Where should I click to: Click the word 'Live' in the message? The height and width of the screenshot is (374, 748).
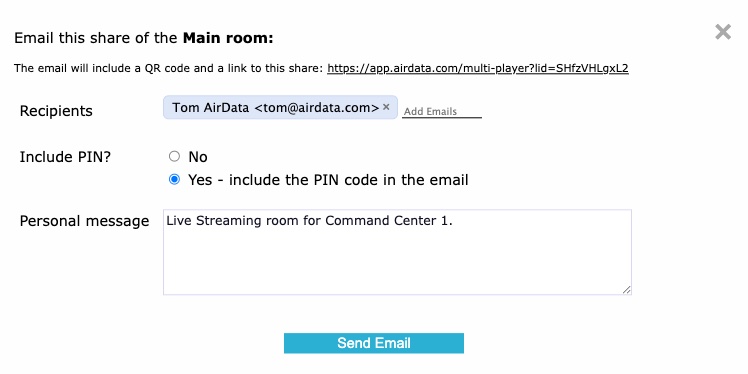tap(179, 220)
